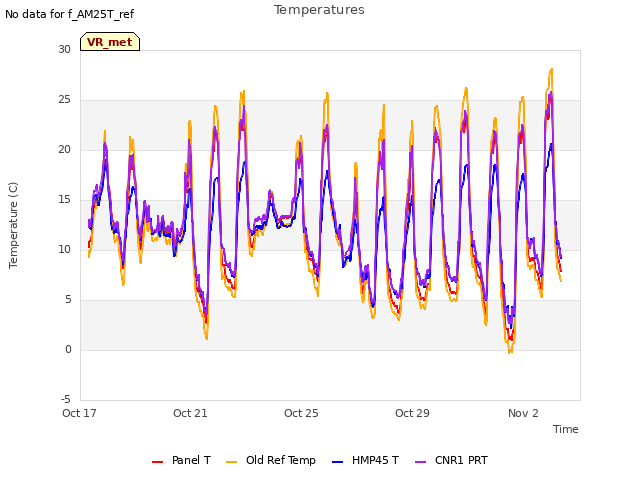Screen dimensions: 640x480
Task: Toggle the HMP45 T legend entry
Action: tap(365, 460)
